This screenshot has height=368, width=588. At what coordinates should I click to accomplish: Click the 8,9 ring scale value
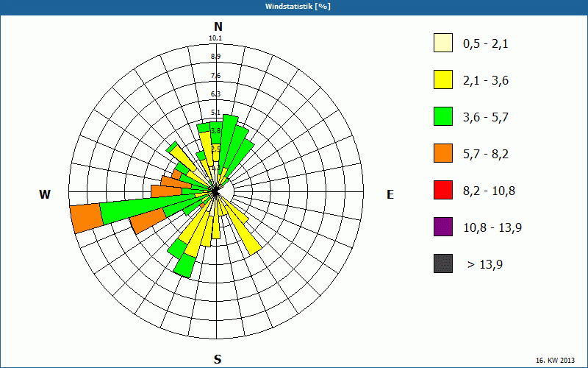[x=215, y=57]
